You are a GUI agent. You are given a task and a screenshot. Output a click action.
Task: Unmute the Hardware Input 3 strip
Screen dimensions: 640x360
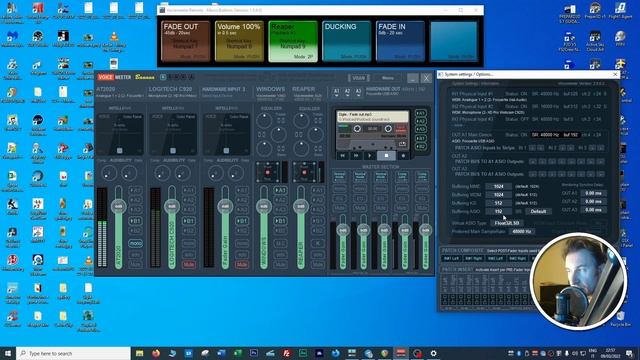point(242,264)
